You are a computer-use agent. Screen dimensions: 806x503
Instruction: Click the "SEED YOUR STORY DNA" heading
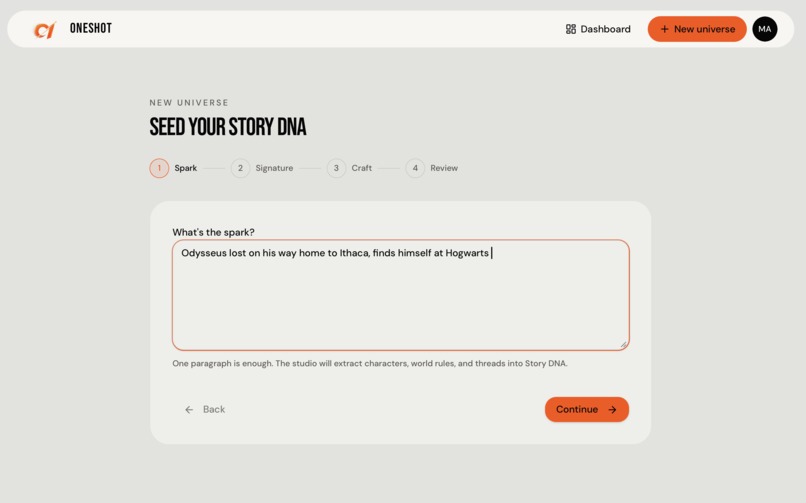[228, 127]
